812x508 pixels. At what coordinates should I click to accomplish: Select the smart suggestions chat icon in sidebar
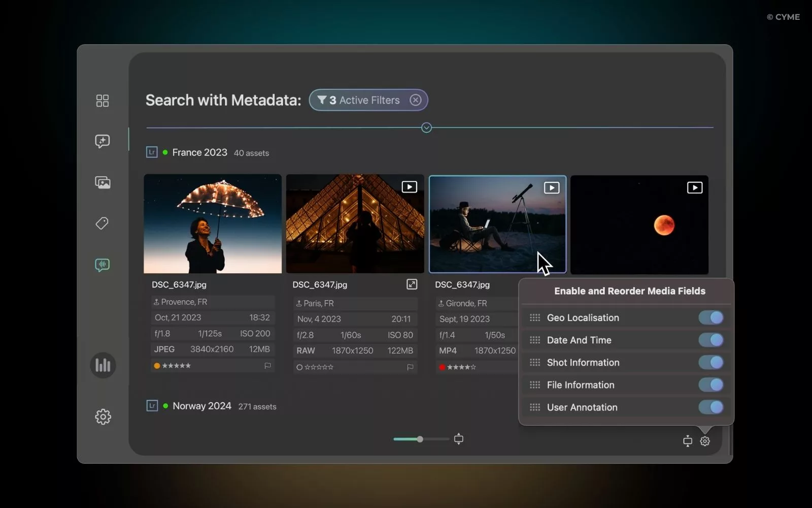point(103,141)
